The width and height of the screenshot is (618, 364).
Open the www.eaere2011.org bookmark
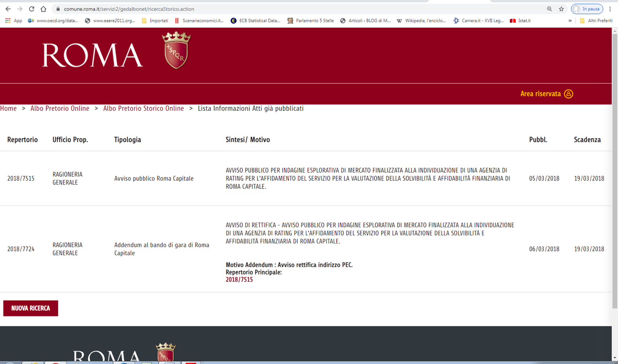pyautogui.click(x=110, y=21)
